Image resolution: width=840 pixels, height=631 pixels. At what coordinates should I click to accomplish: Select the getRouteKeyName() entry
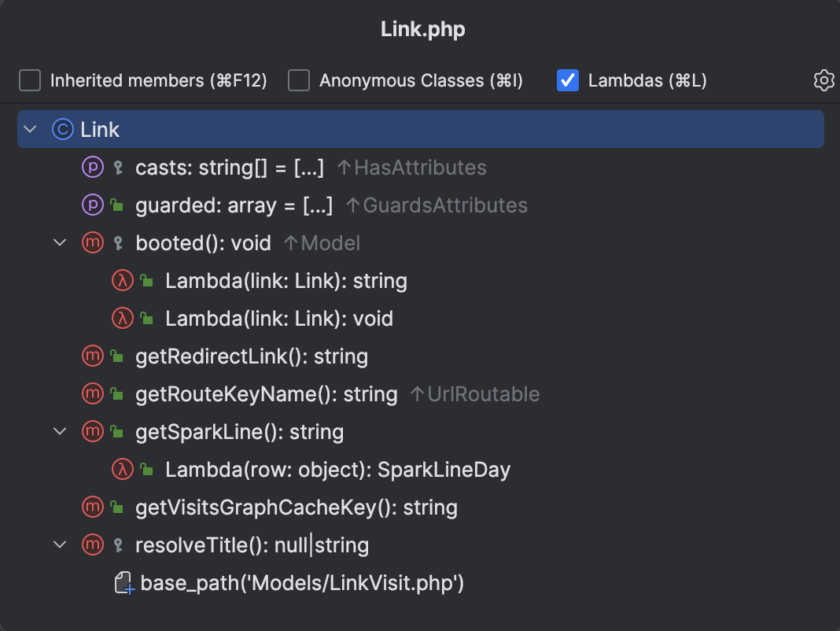tap(266, 393)
